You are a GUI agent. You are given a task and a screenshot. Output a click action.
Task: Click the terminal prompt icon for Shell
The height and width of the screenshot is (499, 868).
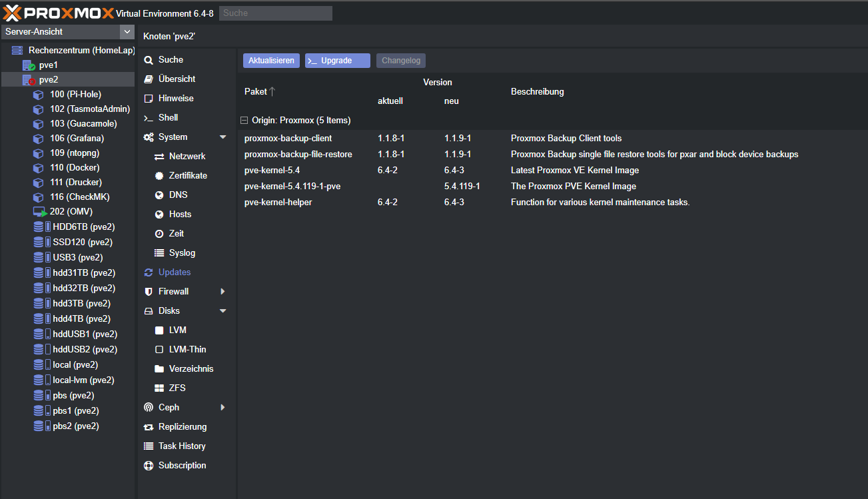click(149, 118)
